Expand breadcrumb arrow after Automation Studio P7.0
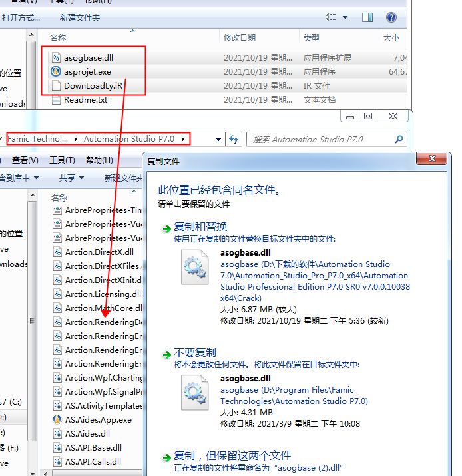462x476 pixels. pyautogui.click(x=183, y=139)
